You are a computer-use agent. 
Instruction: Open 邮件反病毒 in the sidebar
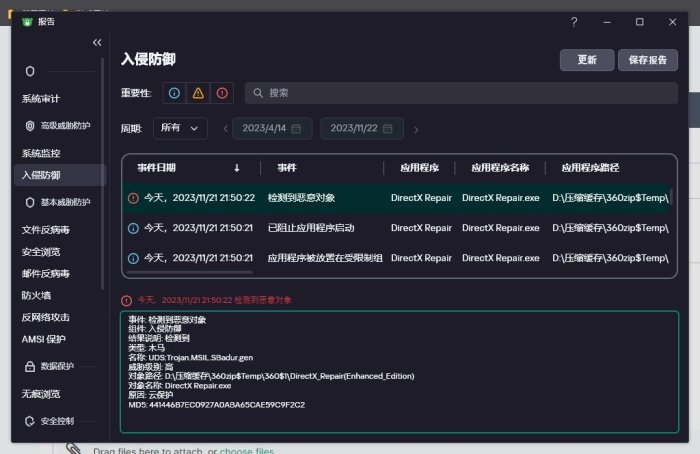click(46, 274)
